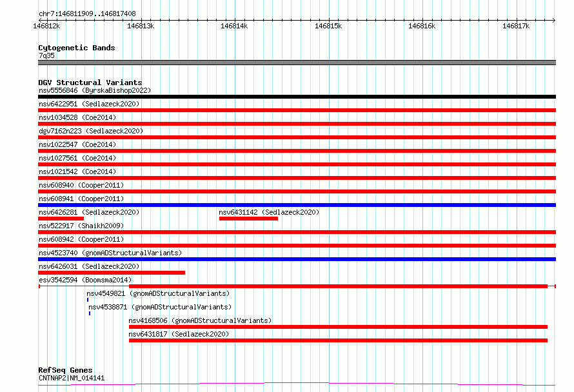Click the nsv1021542 (Coe2014) label

pyautogui.click(x=77, y=171)
